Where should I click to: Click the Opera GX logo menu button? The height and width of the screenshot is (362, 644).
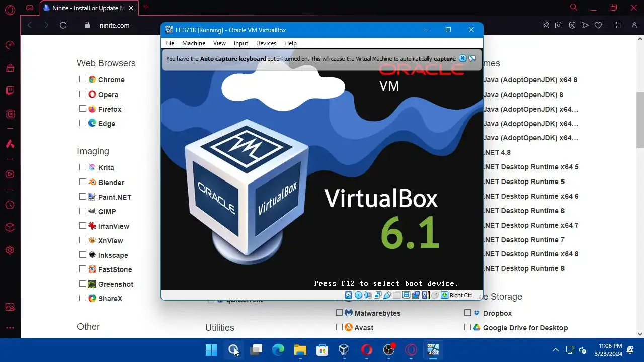pos(10,9)
